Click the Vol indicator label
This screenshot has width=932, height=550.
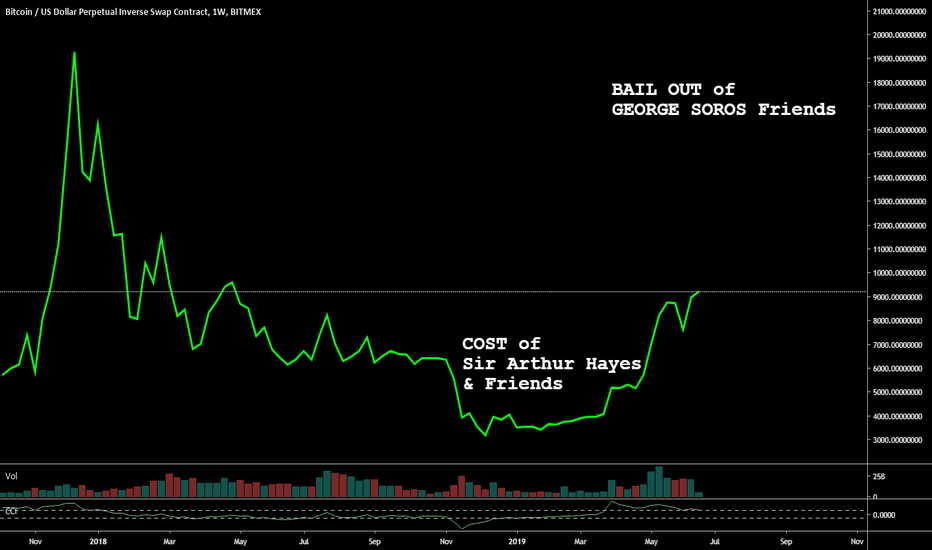click(11, 476)
